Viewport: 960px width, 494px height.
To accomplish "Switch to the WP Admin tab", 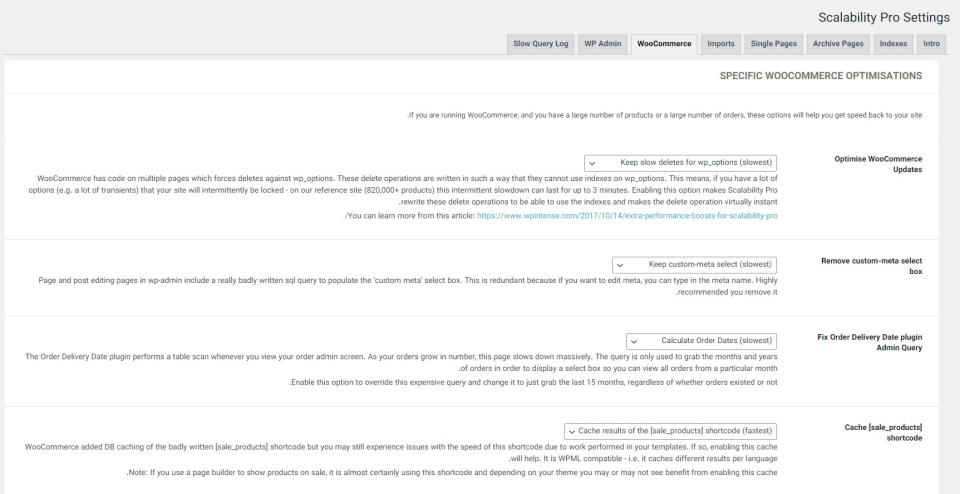I will (x=603, y=44).
